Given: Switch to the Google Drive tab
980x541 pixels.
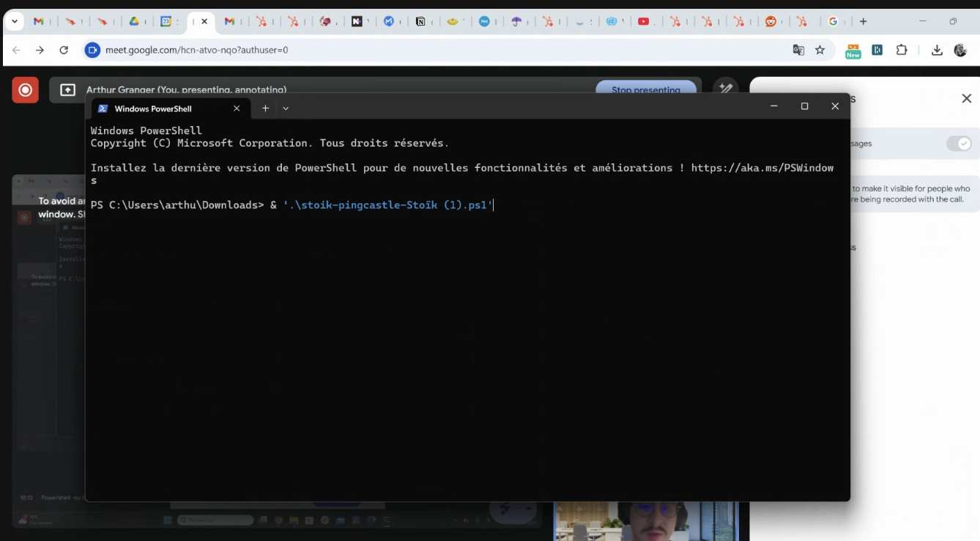Looking at the screenshot, I should pos(134,21).
